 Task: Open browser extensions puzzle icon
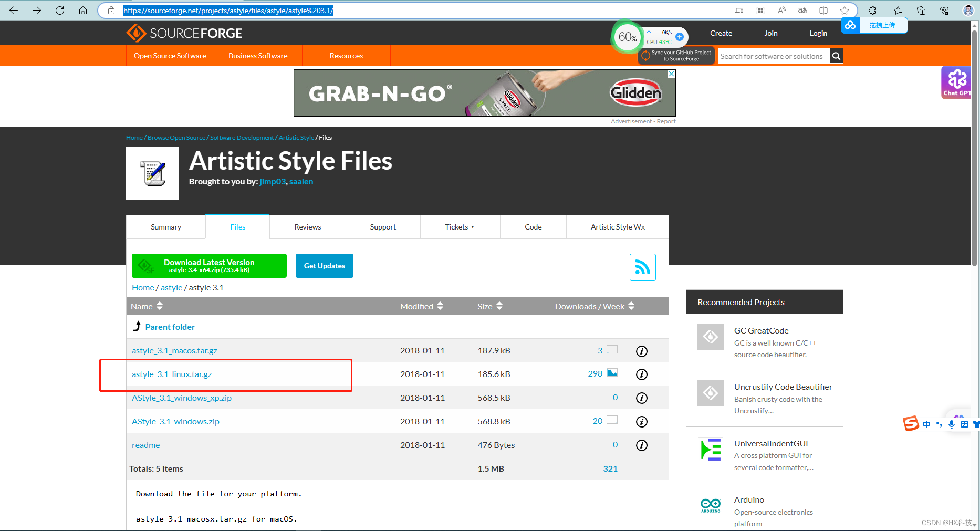[872, 11]
